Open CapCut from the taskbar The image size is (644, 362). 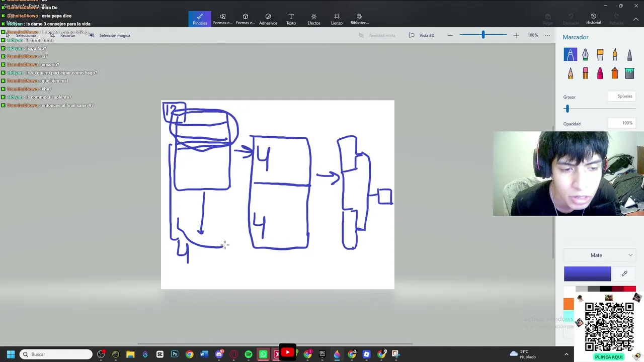tap(160, 354)
